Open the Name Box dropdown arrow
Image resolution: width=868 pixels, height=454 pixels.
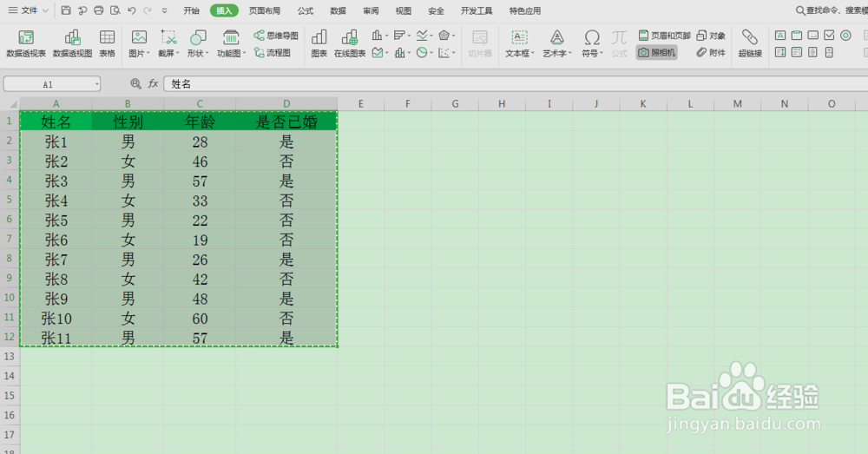point(97,84)
